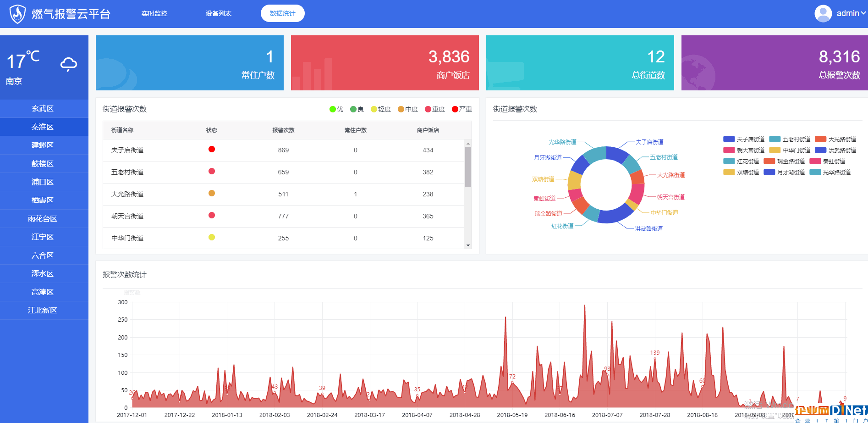
Task: Open the 设备列表 tab
Action: pyautogui.click(x=218, y=13)
